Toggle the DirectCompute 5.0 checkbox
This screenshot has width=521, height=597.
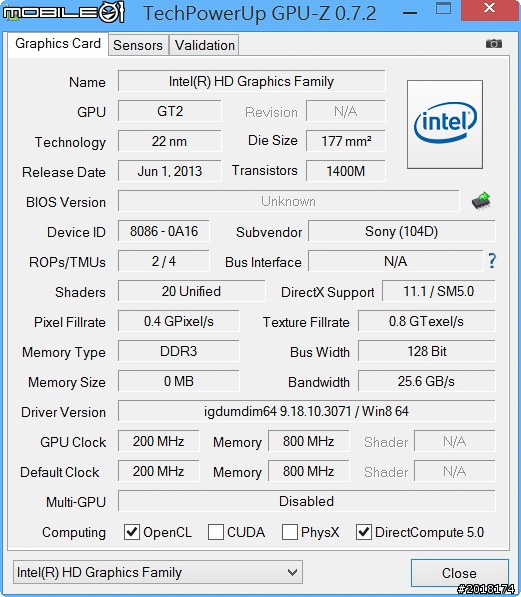[x=364, y=532]
